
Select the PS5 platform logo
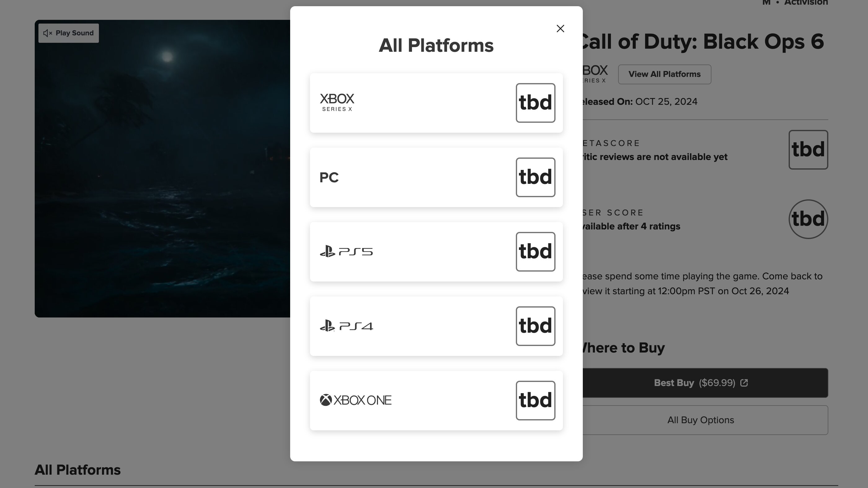346,252
